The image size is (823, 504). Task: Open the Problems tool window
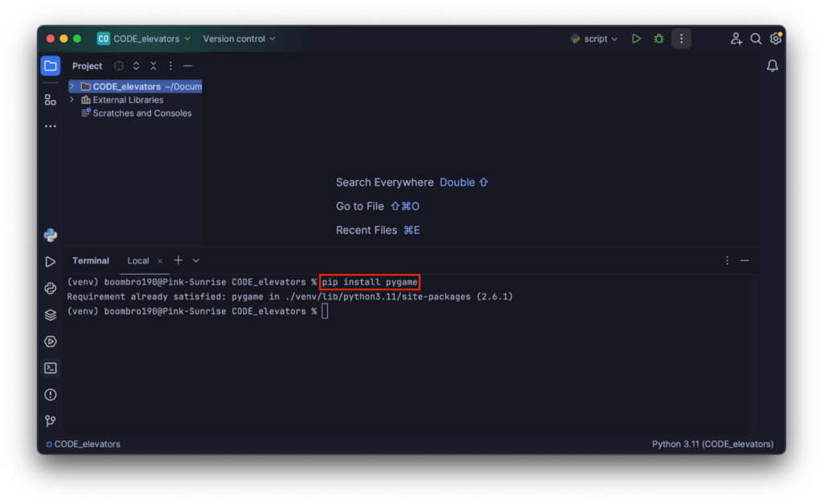click(50, 395)
